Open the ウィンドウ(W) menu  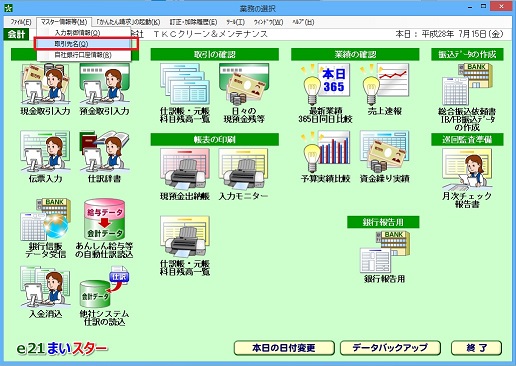click(x=268, y=22)
